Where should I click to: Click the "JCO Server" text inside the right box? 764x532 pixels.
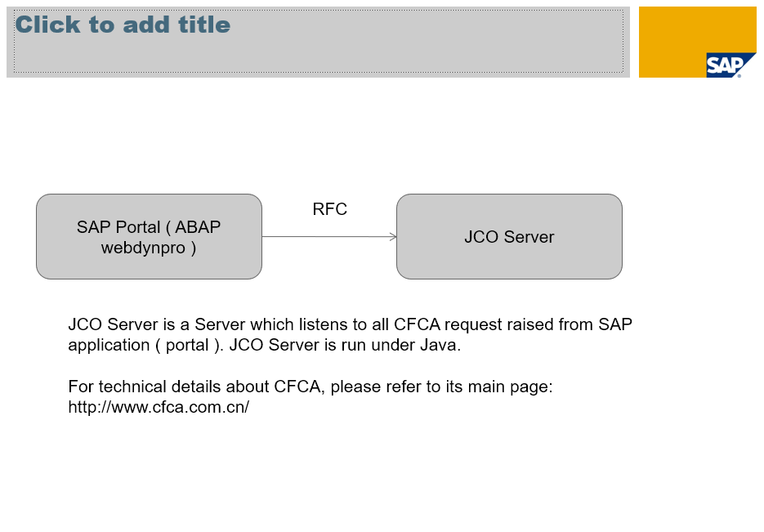click(x=509, y=237)
